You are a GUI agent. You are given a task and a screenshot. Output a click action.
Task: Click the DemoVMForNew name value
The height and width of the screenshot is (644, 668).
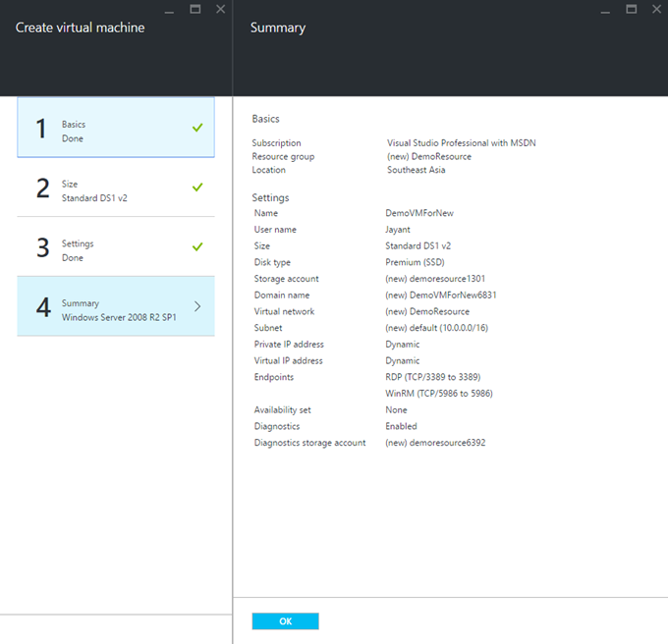coord(418,213)
